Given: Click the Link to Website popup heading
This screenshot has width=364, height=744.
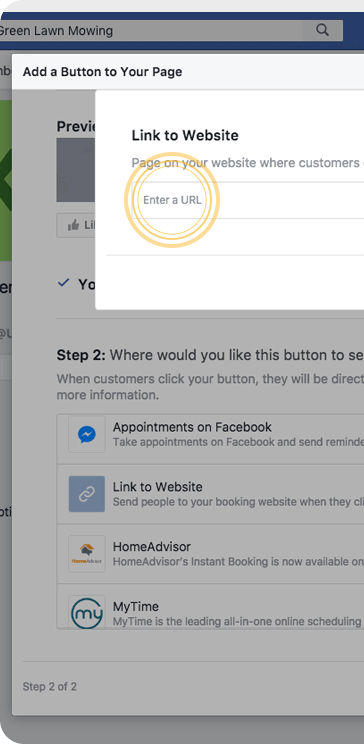Looking at the screenshot, I should (185, 136).
